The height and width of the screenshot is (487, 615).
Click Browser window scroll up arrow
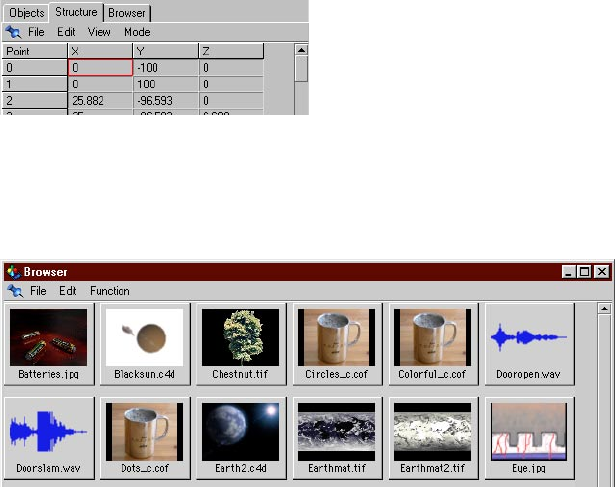[x=604, y=309]
